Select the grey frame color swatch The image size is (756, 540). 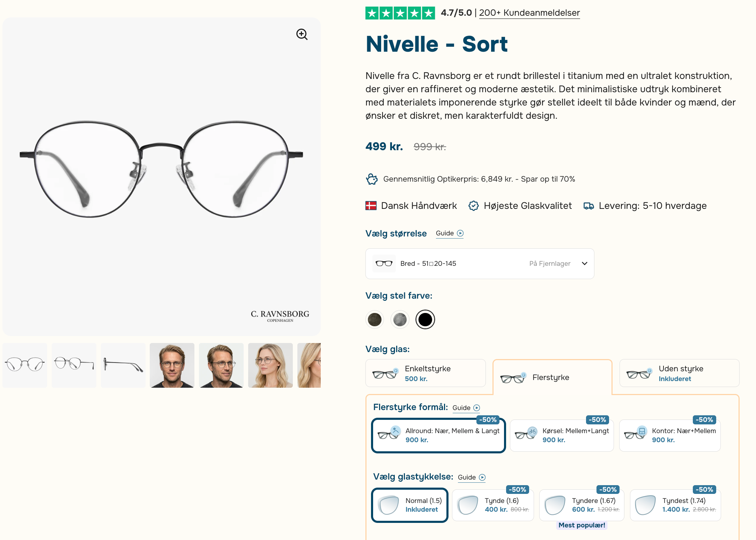tap(400, 319)
